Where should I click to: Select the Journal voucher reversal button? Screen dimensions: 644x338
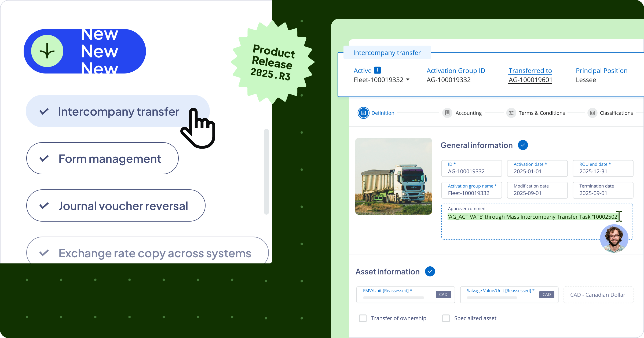coord(116,206)
